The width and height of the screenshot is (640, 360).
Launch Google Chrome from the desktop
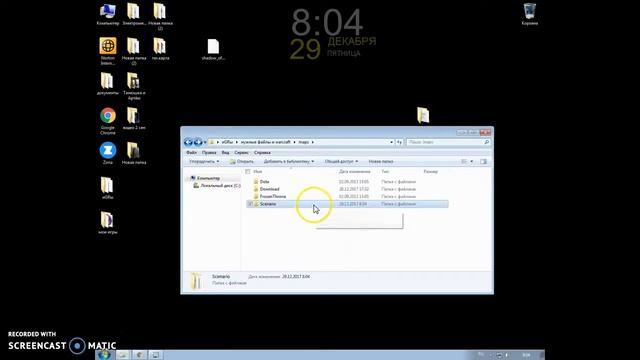[x=108, y=121]
